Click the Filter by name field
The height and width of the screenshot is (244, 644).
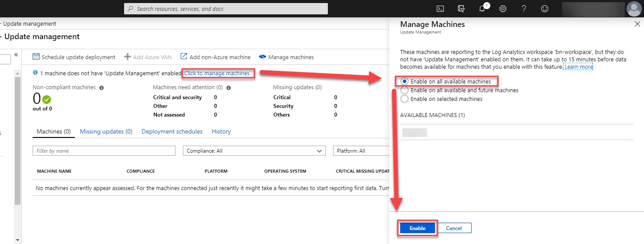pyautogui.click(x=104, y=151)
